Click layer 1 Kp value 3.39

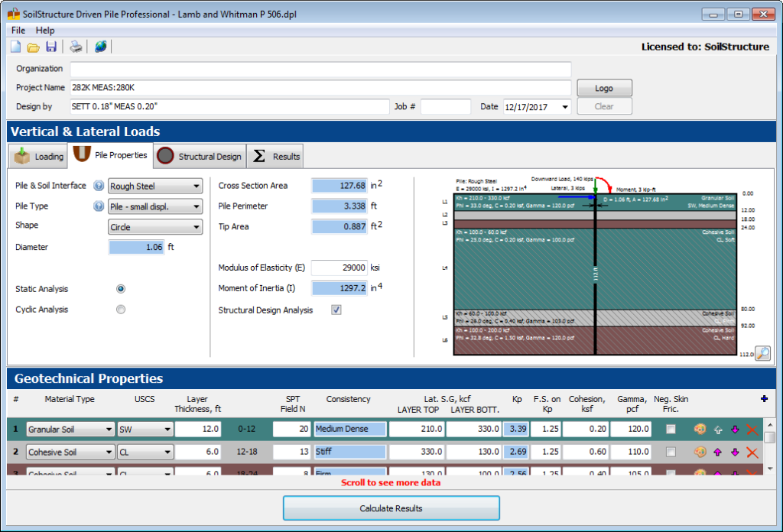pyautogui.click(x=515, y=430)
